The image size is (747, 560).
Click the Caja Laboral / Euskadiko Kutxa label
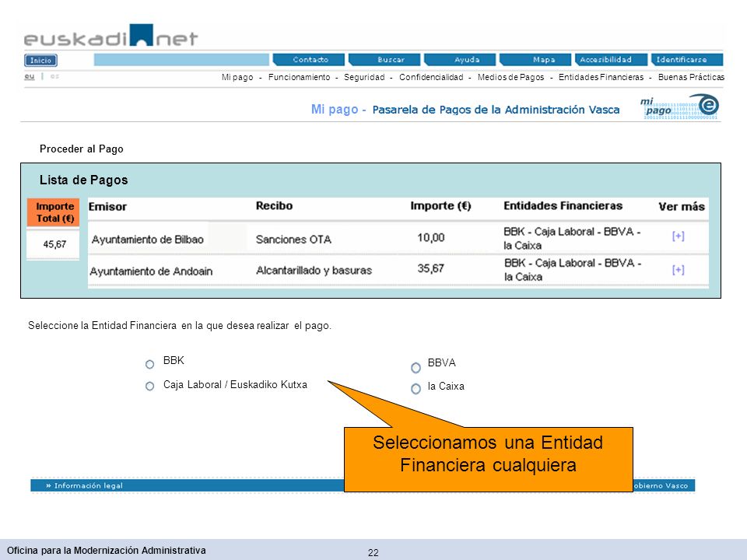(235, 385)
